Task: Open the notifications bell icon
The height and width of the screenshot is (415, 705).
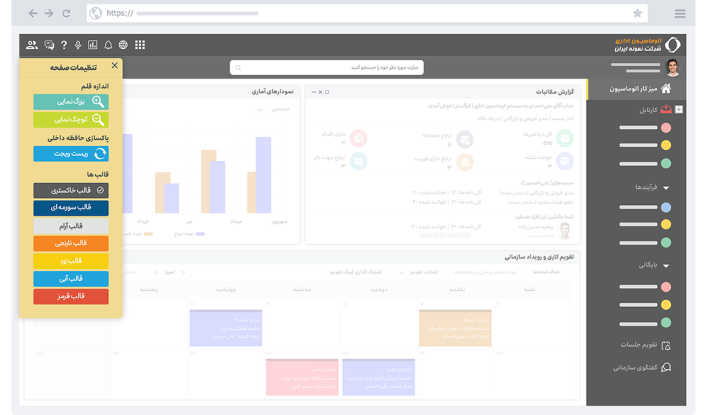Action: coord(108,45)
